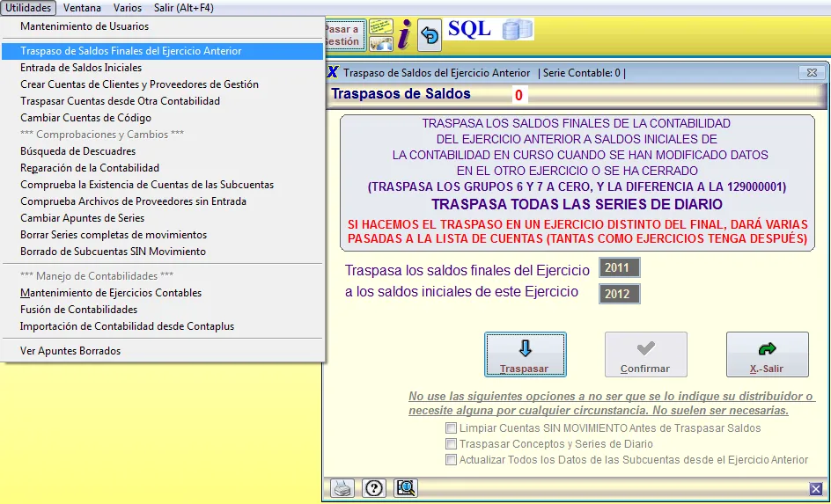Select Entrada de Saldos Iniciales menu entry
The image size is (831, 504).
(81, 68)
